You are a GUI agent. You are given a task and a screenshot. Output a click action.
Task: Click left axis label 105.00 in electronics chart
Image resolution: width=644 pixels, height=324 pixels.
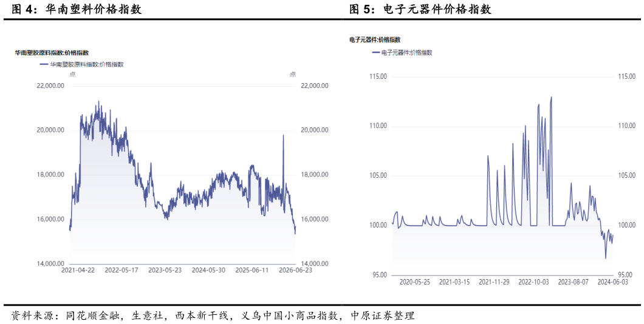[378, 175]
